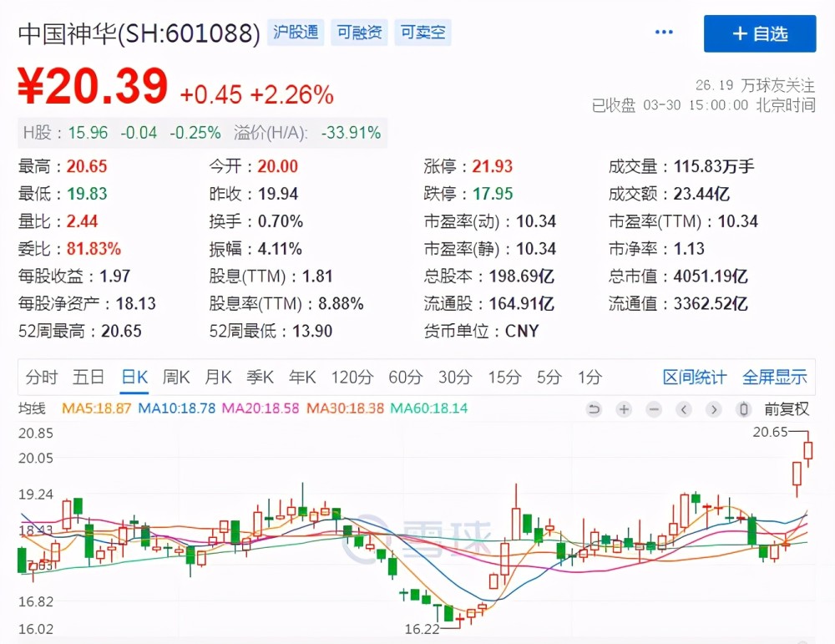
Task: Toggle the MA20:18.58 moving average line
Action: (261, 408)
